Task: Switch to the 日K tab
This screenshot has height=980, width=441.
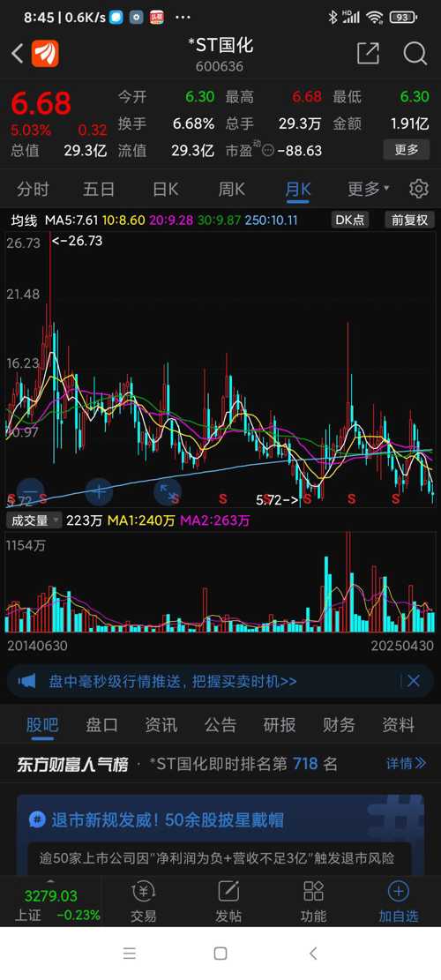Action: pyautogui.click(x=166, y=189)
